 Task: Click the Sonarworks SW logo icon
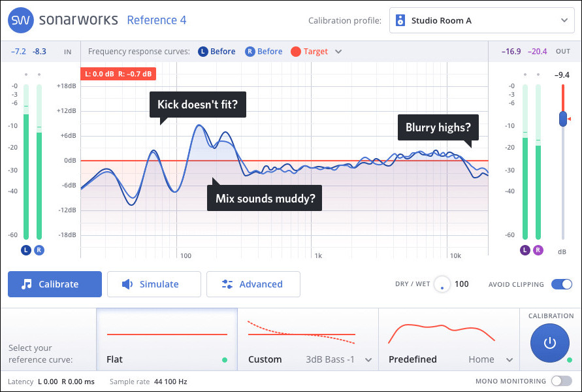(x=20, y=20)
